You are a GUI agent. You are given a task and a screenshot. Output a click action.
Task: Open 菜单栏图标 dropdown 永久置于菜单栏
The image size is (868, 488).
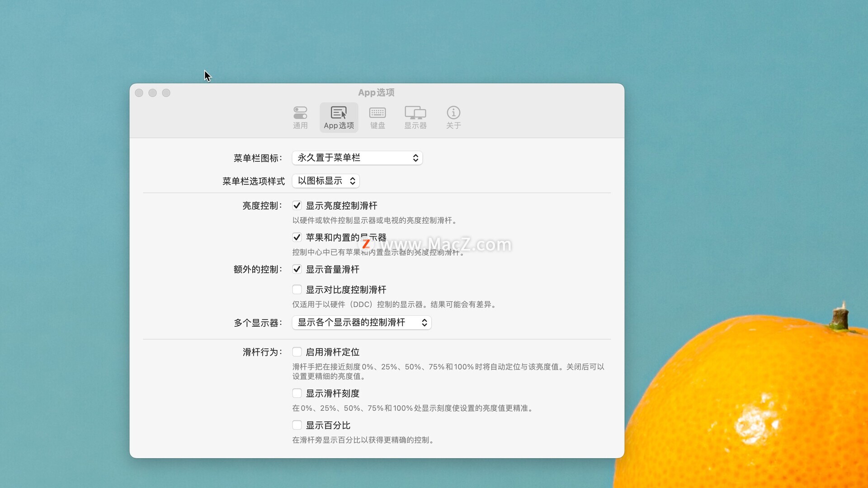click(357, 158)
